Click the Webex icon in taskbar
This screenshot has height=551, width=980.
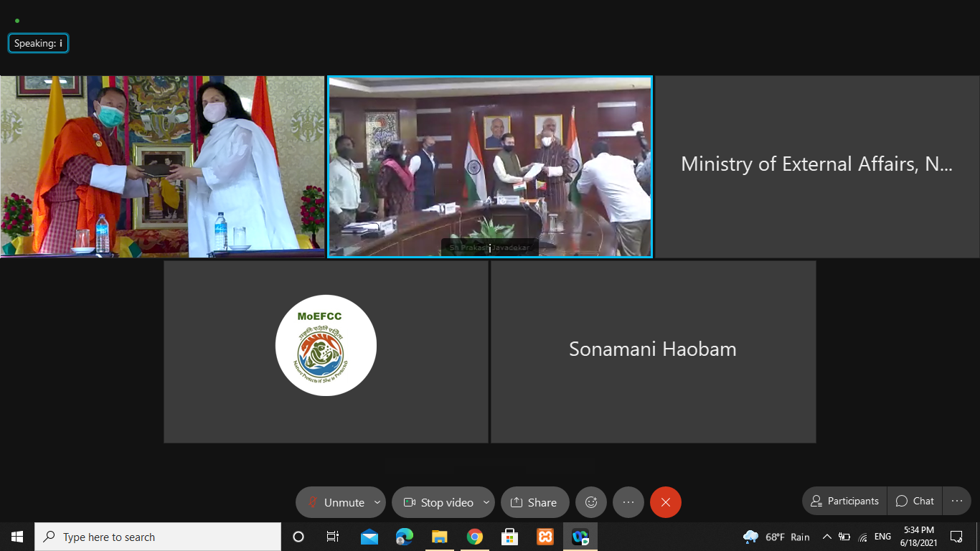point(580,537)
